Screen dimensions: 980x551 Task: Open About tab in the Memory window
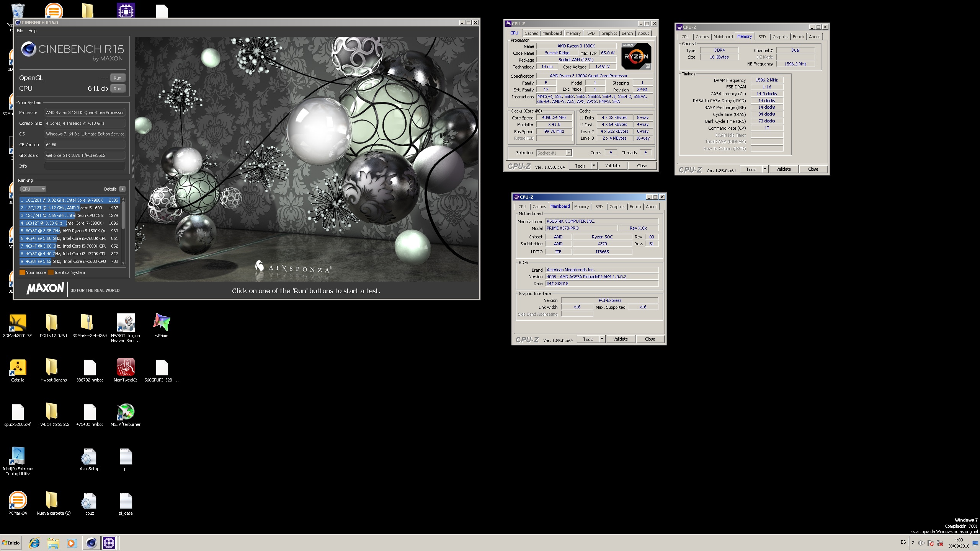pos(814,37)
